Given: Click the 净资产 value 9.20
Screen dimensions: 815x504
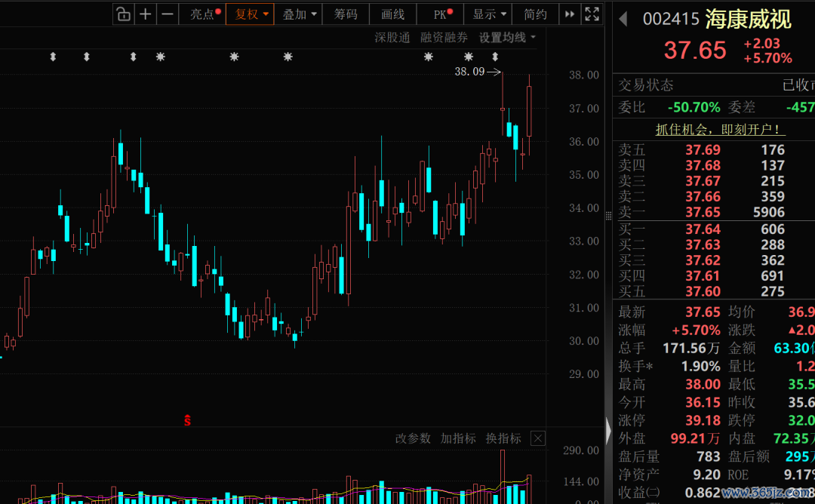Looking at the screenshot, I should (707, 475).
